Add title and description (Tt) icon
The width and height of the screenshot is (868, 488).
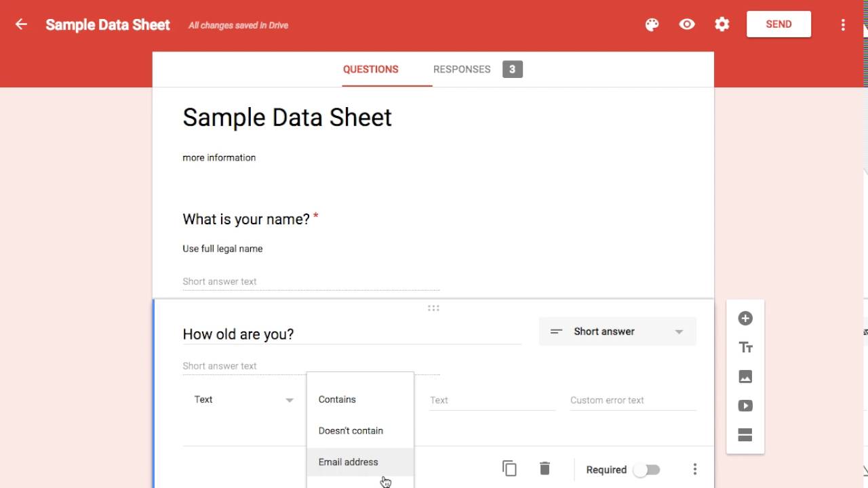click(745, 348)
